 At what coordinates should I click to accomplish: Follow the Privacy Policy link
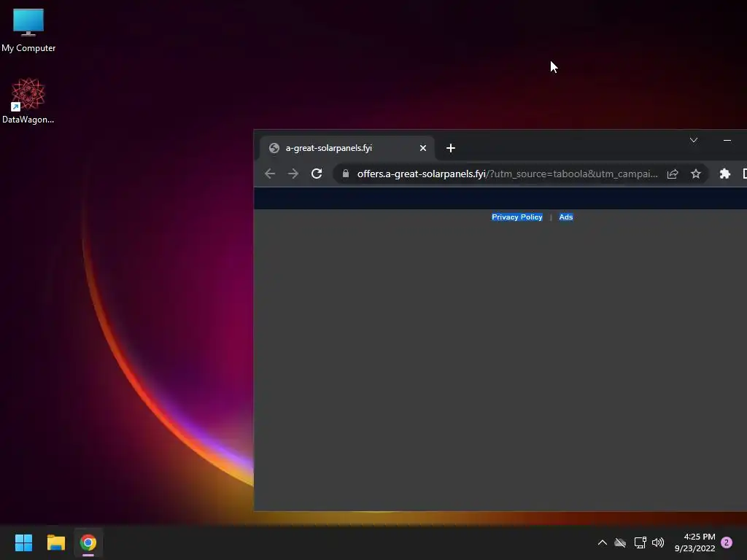(517, 217)
